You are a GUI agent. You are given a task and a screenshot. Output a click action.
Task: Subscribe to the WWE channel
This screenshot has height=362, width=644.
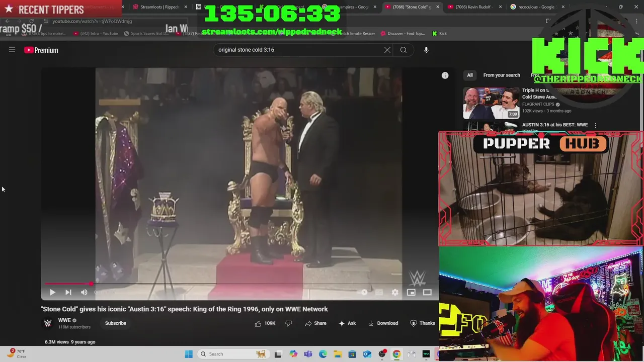pyautogui.click(x=116, y=323)
